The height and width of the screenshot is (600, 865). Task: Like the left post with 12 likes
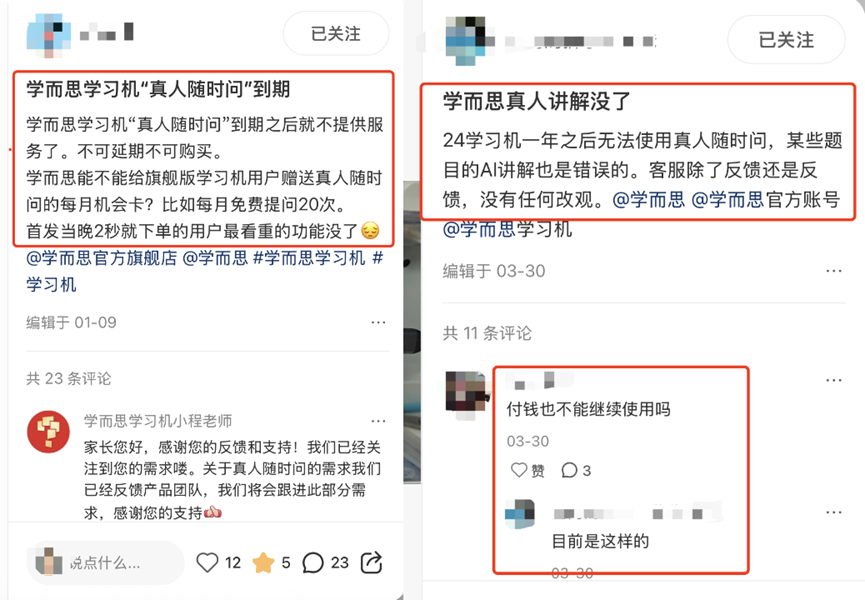(x=207, y=562)
